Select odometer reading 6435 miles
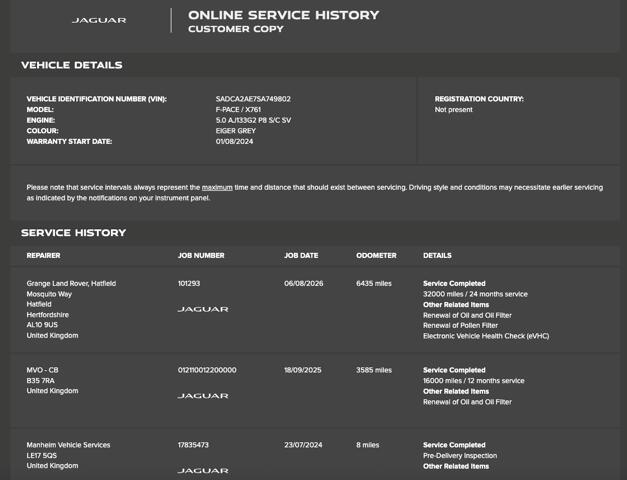Image resolution: width=627 pixels, height=480 pixels. pos(374,283)
